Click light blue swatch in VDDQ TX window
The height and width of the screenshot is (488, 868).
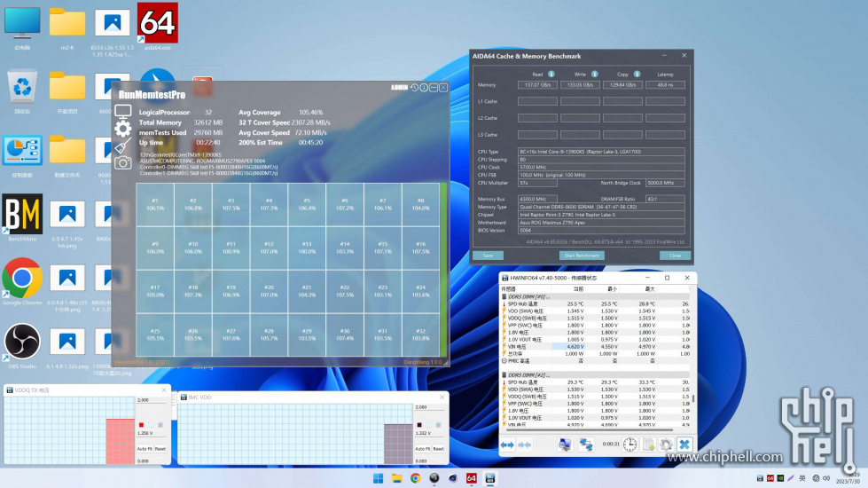[160, 425]
